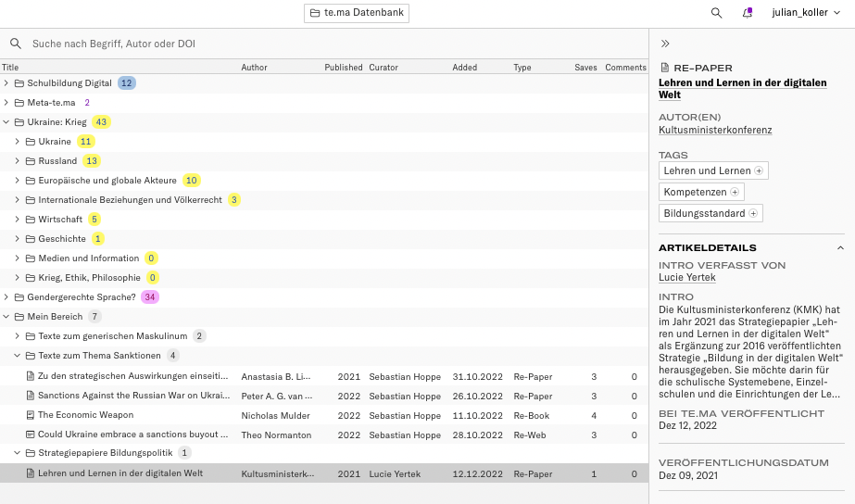
Task: Collapse the details panel with double-chevron icon
Action: 665,44
